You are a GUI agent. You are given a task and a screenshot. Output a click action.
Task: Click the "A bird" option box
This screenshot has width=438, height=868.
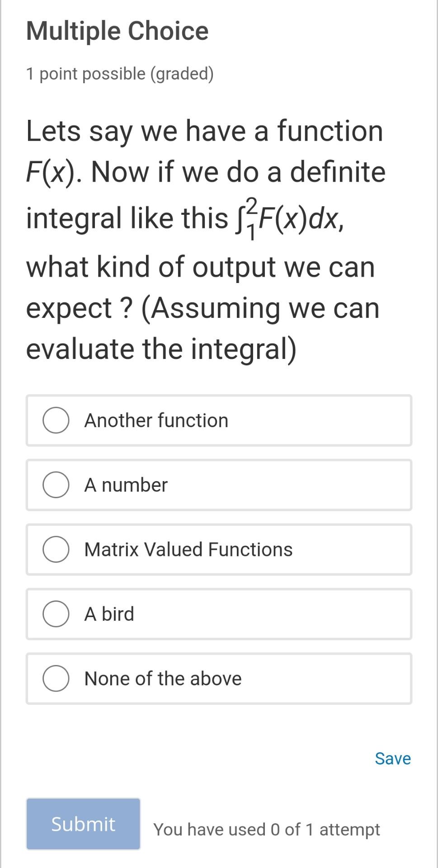219,614
